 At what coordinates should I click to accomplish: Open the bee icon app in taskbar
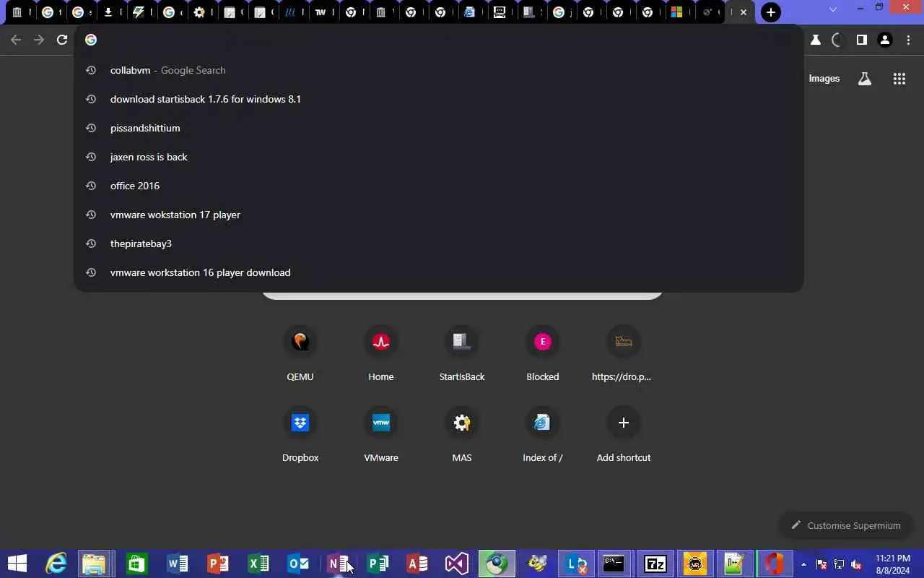click(x=537, y=564)
